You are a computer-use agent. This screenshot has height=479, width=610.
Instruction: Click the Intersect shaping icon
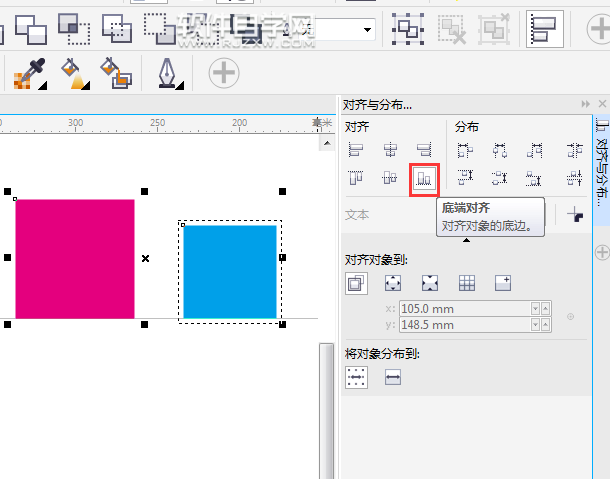click(74, 30)
